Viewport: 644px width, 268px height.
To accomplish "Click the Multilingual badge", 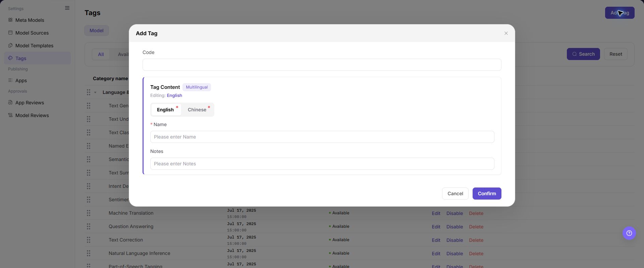I will pos(197,87).
